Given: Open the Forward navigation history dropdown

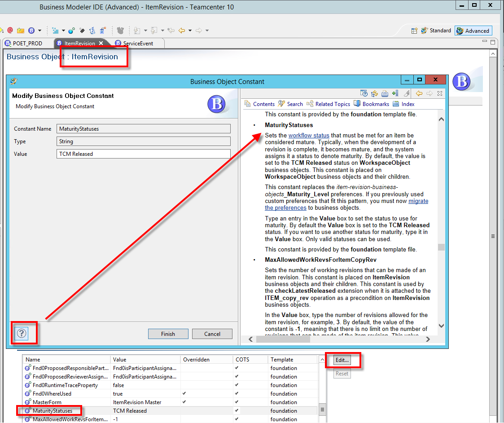Looking at the screenshot, I should (207, 31).
